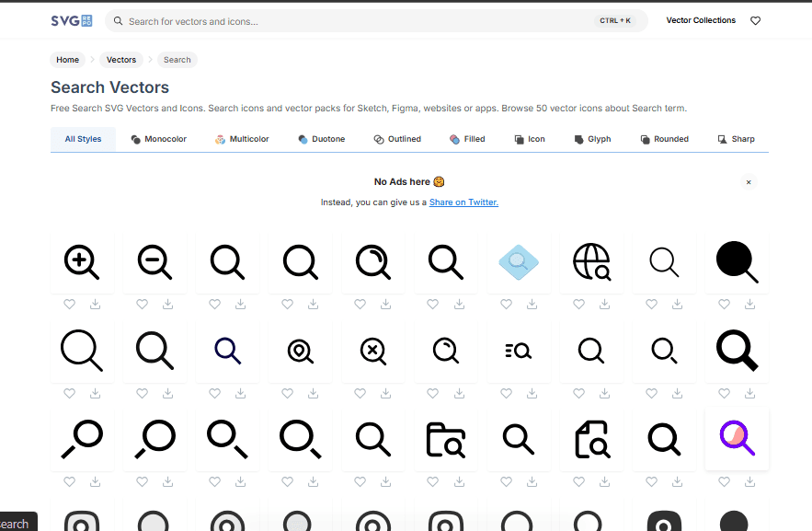
Task: Download the list search SVG
Action: click(x=532, y=393)
